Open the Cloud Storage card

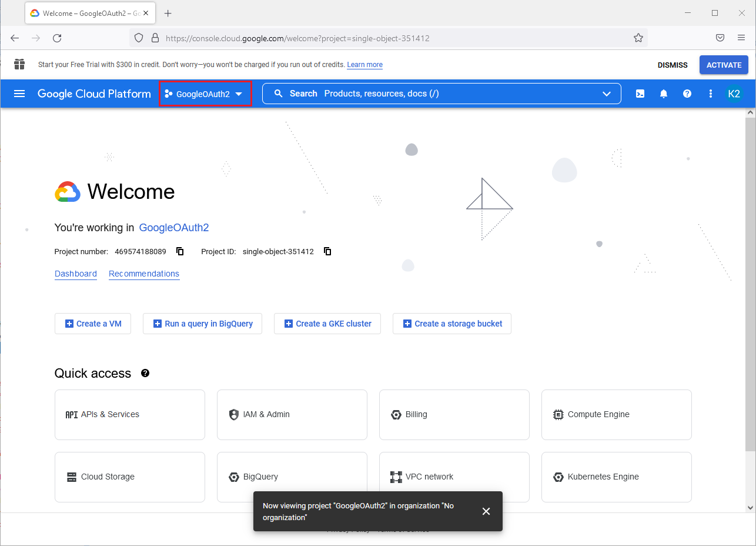(x=130, y=477)
